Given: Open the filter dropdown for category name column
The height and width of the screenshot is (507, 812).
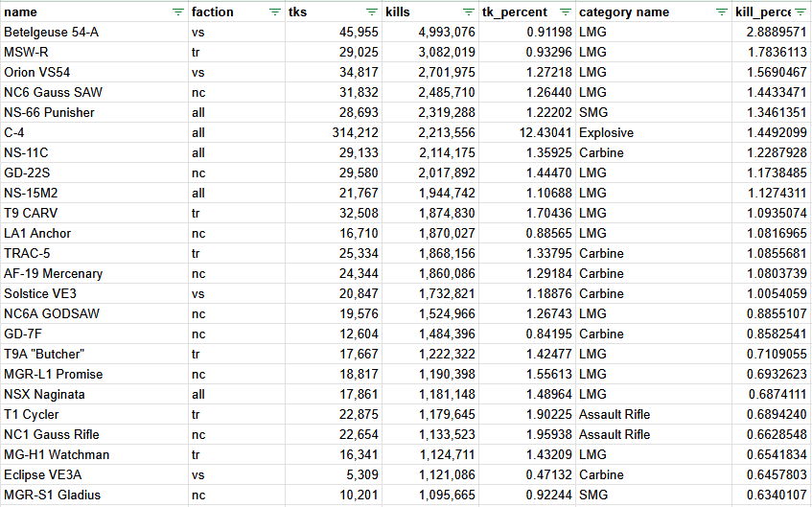Looking at the screenshot, I should coord(721,12).
